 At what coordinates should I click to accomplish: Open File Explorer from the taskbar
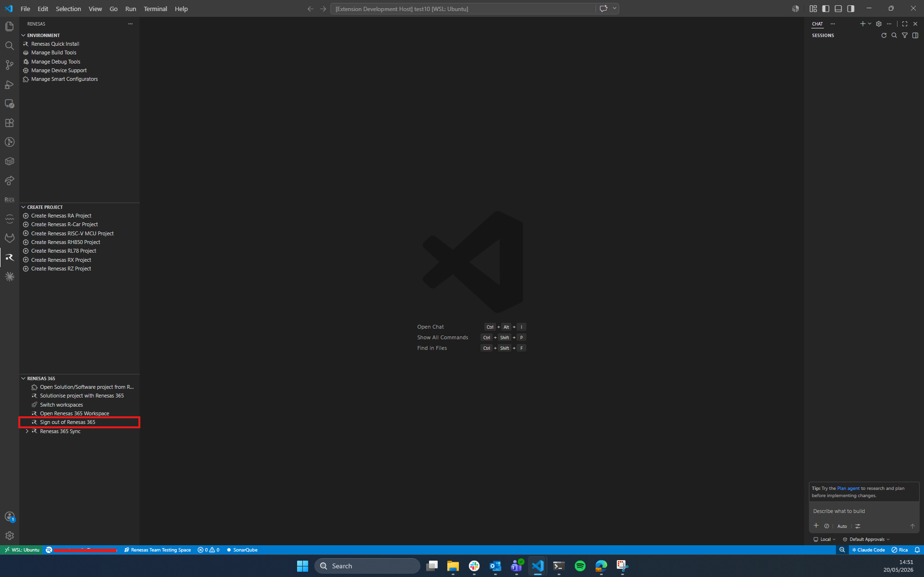point(453,566)
